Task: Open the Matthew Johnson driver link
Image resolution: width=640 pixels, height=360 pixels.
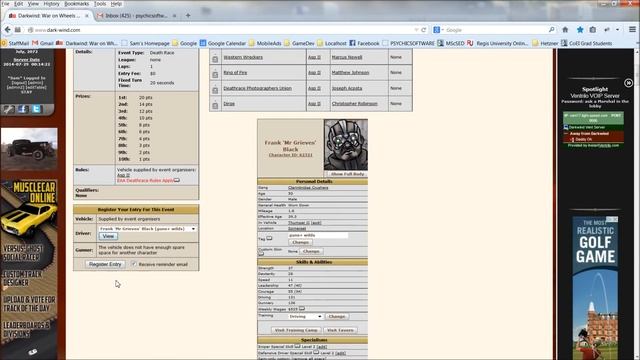Action: 350,73
